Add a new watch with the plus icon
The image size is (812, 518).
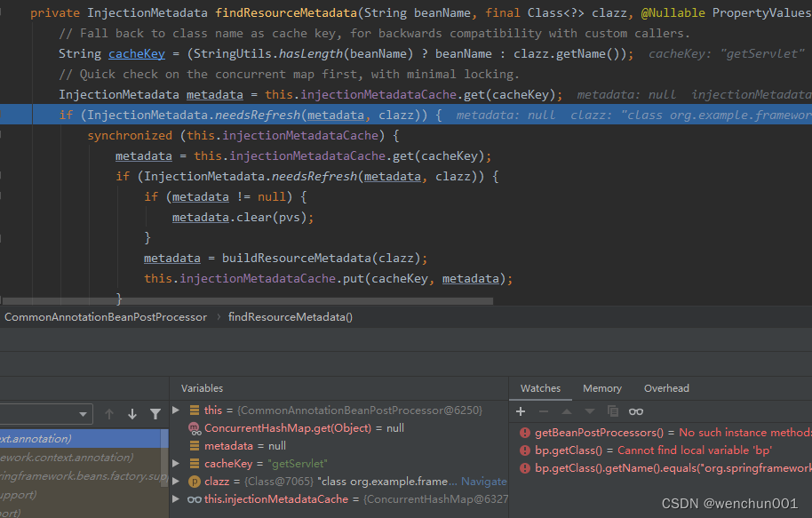tap(521, 411)
